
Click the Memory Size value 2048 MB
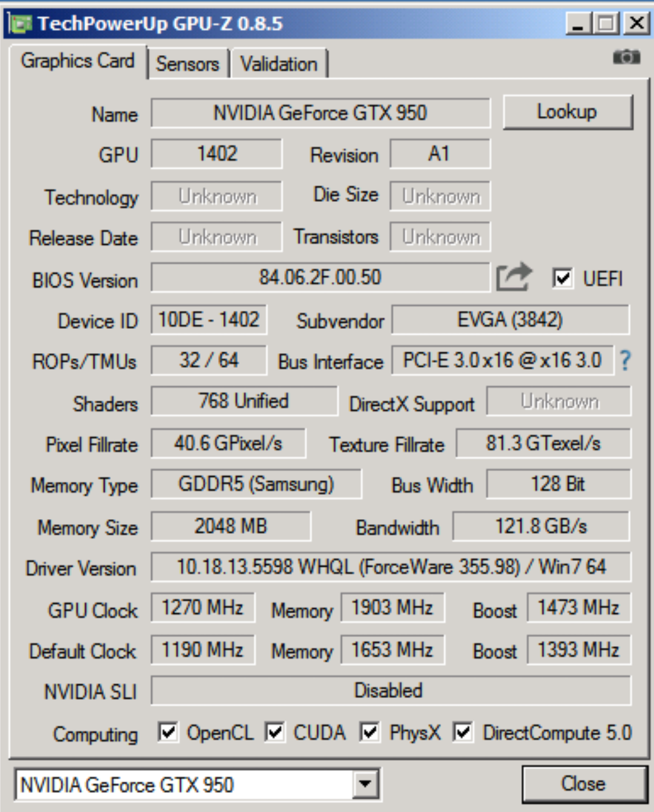(x=231, y=526)
